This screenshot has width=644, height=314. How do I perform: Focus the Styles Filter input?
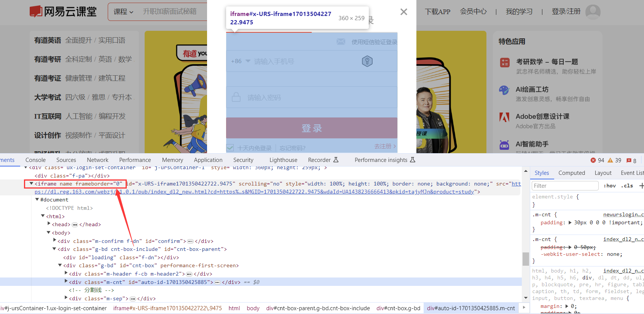pos(565,186)
